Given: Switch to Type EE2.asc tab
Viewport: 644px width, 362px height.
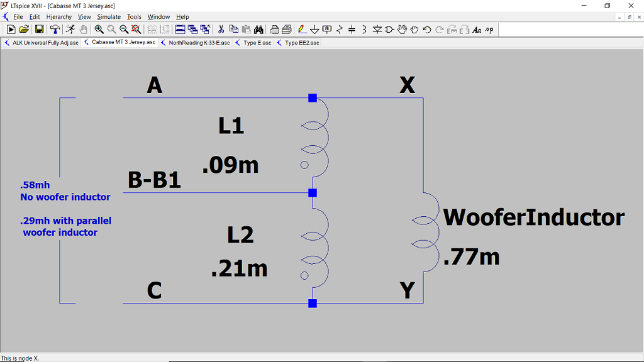Looking at the screenshot, I should click(x=297, y=43).
